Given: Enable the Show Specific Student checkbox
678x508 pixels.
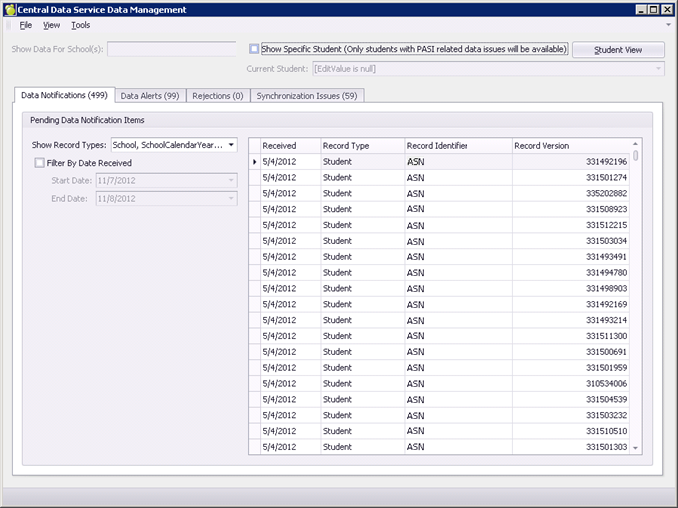Looking at the screenshot, I should point(254,48).
